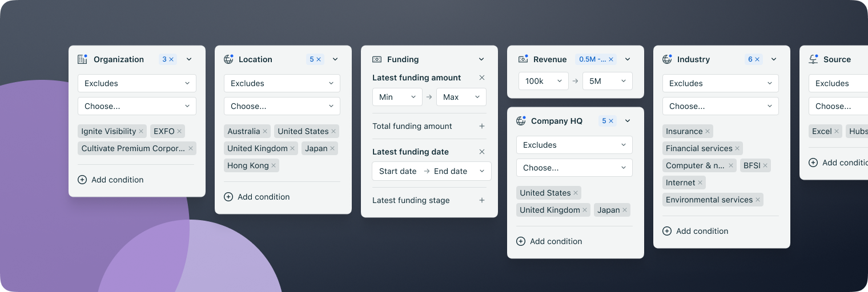Clear the Organization 3 filter count badge
This screenshot has height=292, width=868.
(171, 59)
